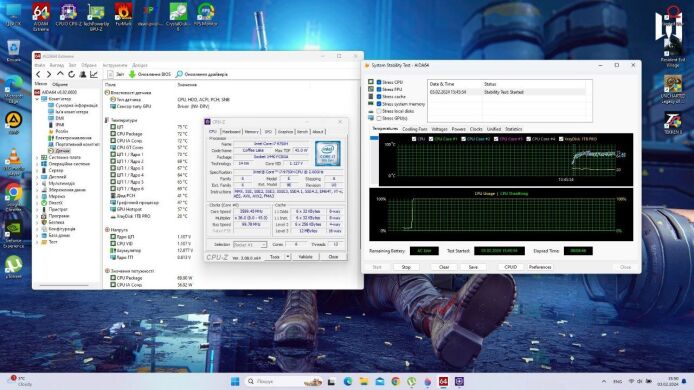
Task: Expand the Server node in AIDA64 tree
Action: point(37,170)
